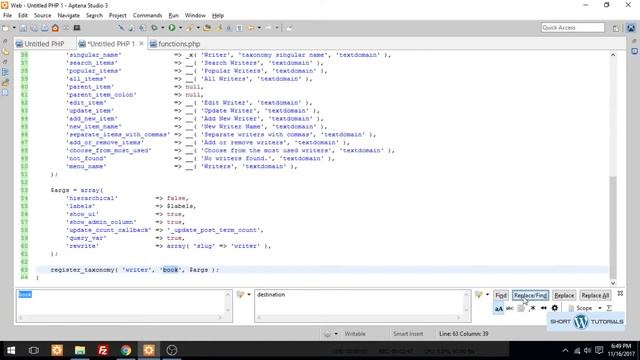
Task: Click the orange Aptana home icon
Action: (55, 28)
